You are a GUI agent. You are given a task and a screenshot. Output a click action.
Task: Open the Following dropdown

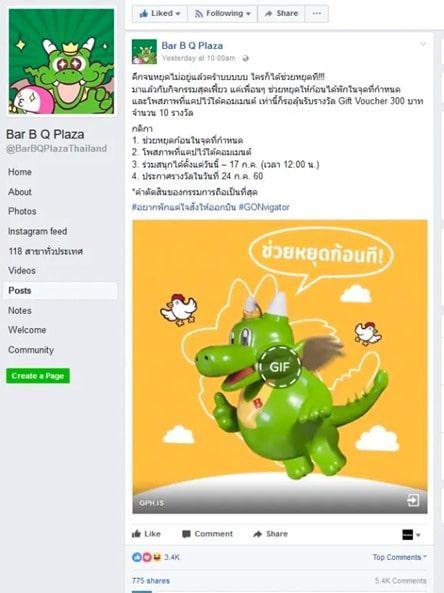[x=222, y=14]
